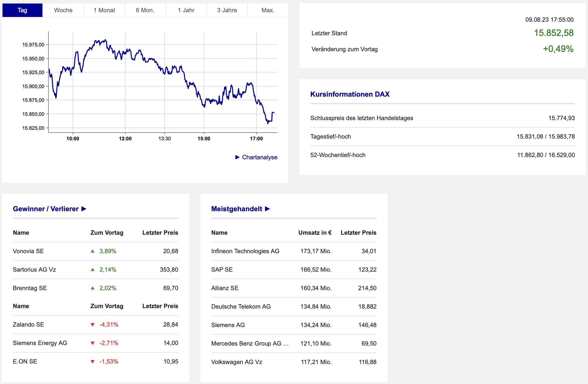Viewport: 588px width, 384px height.
Task: Show the 6 Mon. chart view
Action: pos(145,10)
